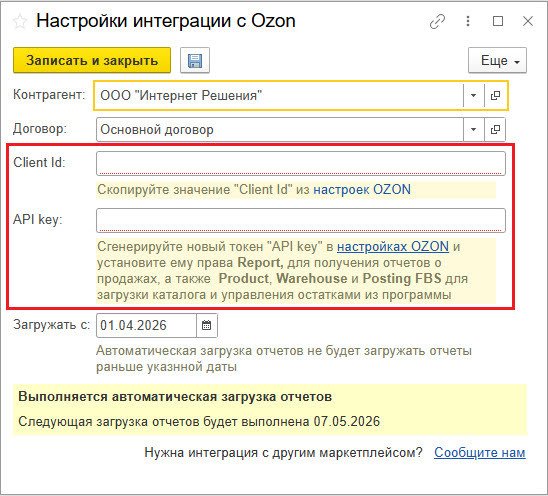Image resolution: width=548 pixels, height=496 pixels.
Task: Maximize the Ozon settings window
Action: (x=498, y=21)
